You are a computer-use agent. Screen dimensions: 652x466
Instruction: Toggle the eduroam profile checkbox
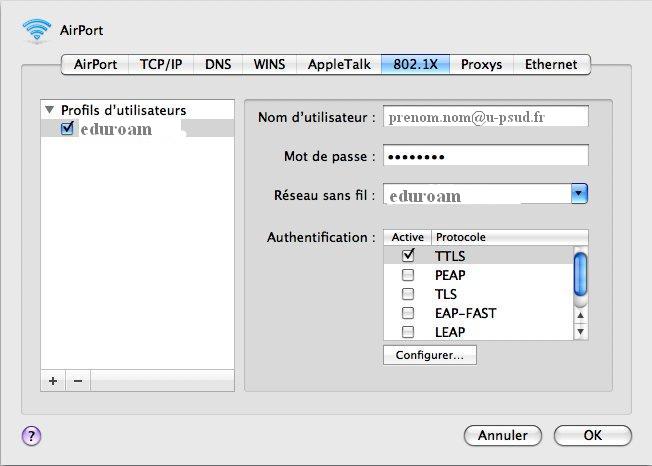[67, 128]
